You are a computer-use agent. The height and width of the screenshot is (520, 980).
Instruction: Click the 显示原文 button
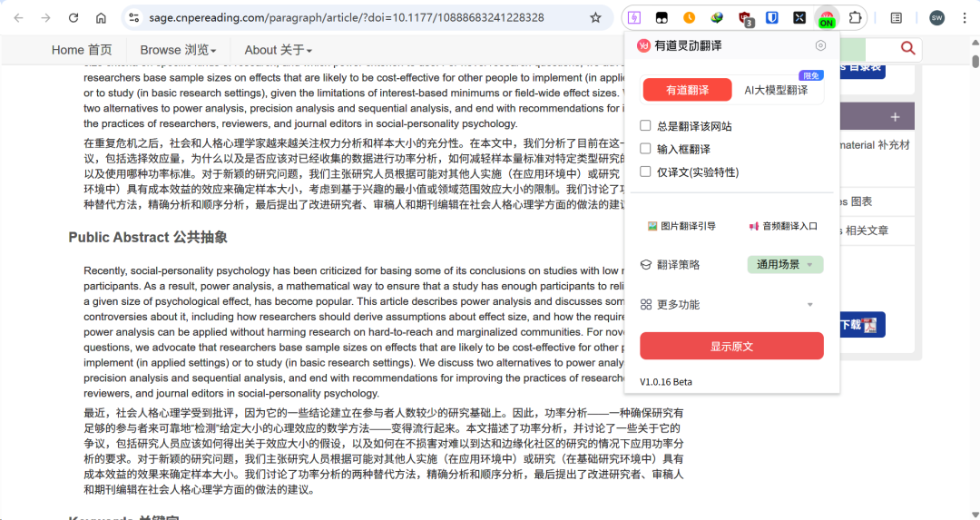pyautogui.click(x=731, y=347)
